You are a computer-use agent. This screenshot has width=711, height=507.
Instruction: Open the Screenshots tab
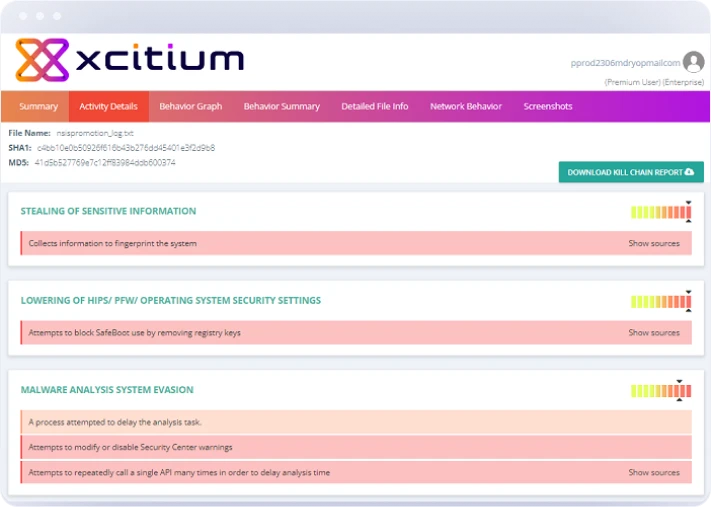click(x=548, y=106)
